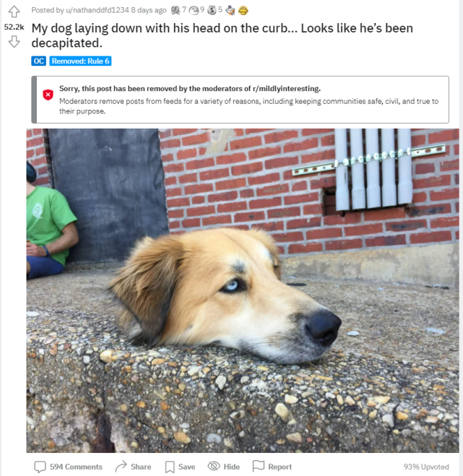Click the 52.2k vote score
This screenshot has height=476, width=463.
14,27
